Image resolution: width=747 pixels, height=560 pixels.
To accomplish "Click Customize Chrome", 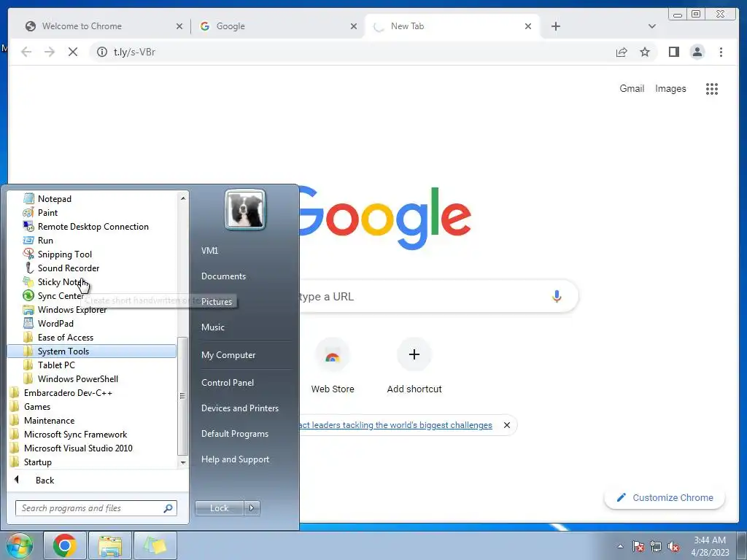I will (665, 497).
